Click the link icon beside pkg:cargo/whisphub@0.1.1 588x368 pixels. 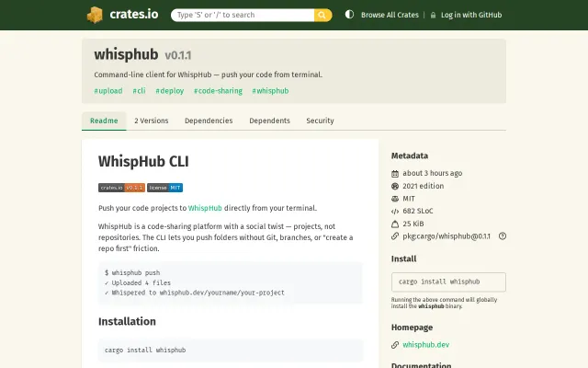[x=395, y=236]
